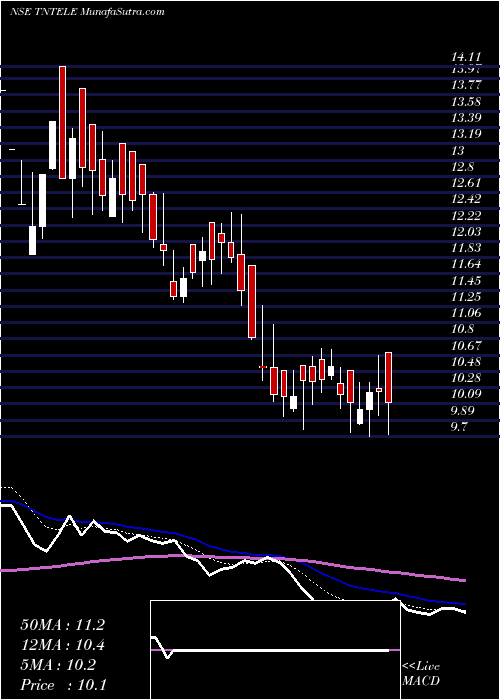500x700 pixels.
Task: Select the Price : 10.1 readout
Action: click(x=63, y=685)
